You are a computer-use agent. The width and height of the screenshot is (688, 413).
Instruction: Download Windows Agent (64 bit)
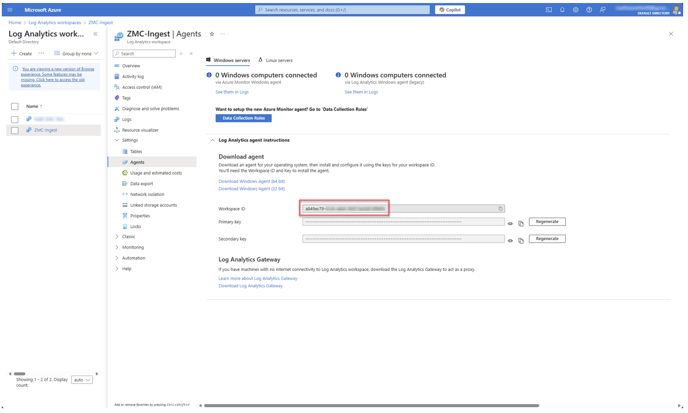251,181
